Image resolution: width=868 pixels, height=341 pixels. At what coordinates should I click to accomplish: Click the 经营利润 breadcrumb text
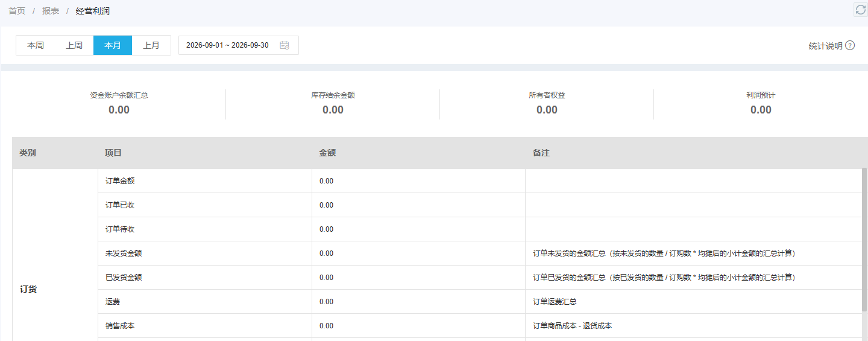(93, 11)
